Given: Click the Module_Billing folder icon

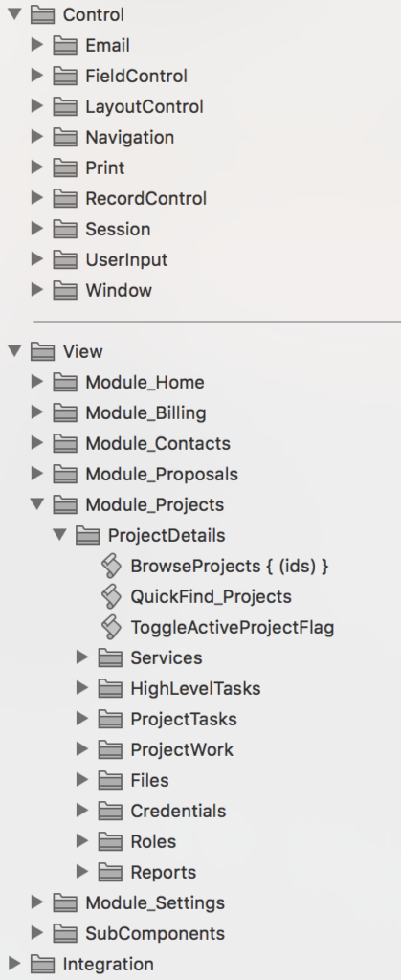Looking at the screenshot, I should click(x=66, y=413).
